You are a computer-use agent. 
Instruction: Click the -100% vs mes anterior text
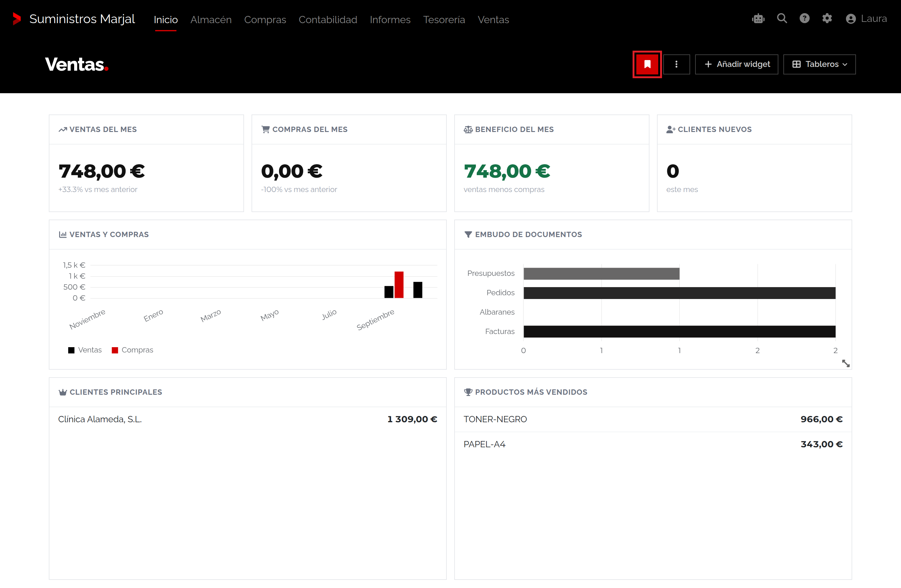(x=299, y=190)
